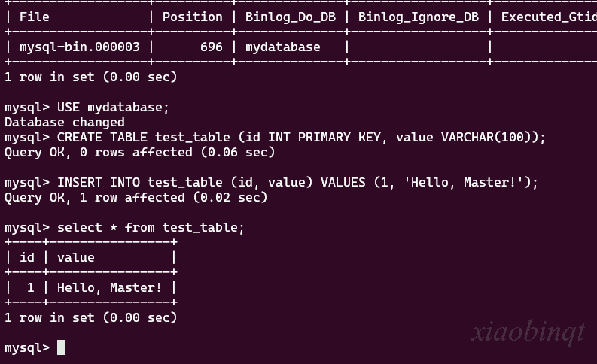Click the 'Hello, Master!' result cell

[x=109, y=287]
